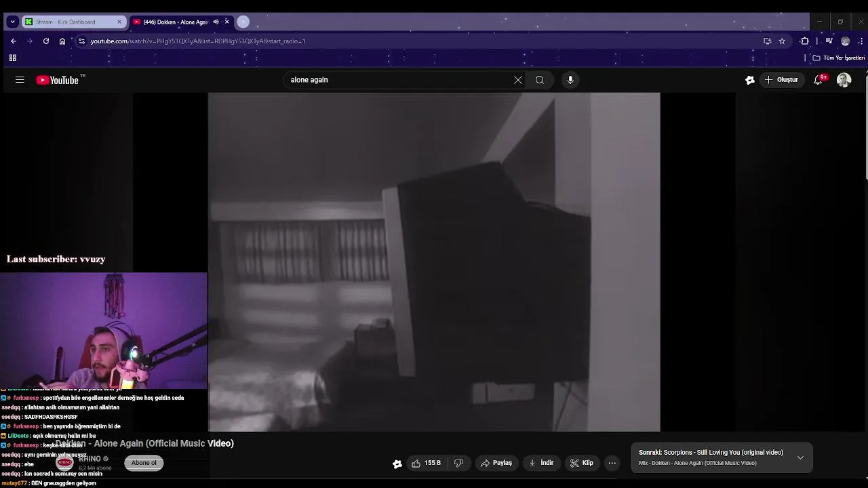Open the RHINO channel avatar
Screen dimensions: 868x488
coord(65,462)
